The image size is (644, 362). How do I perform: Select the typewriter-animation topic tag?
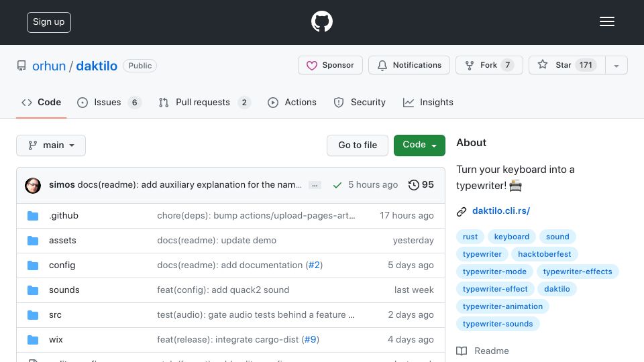coord(502,306)
